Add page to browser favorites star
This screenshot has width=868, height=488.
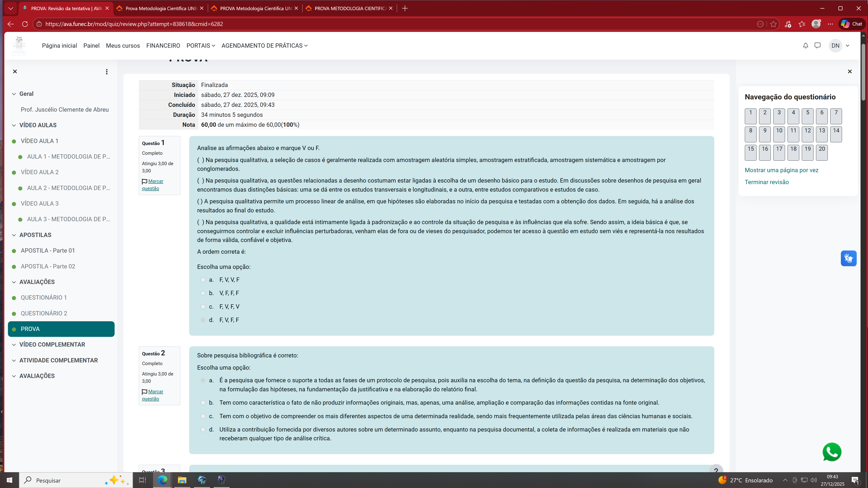click(x=773, y=24)
